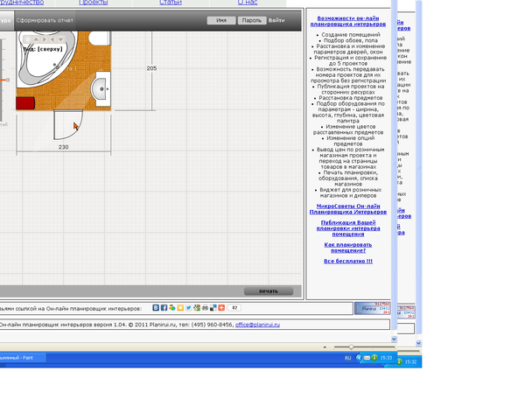Click the zoom slider at bottom right

[x=351, y=347]
